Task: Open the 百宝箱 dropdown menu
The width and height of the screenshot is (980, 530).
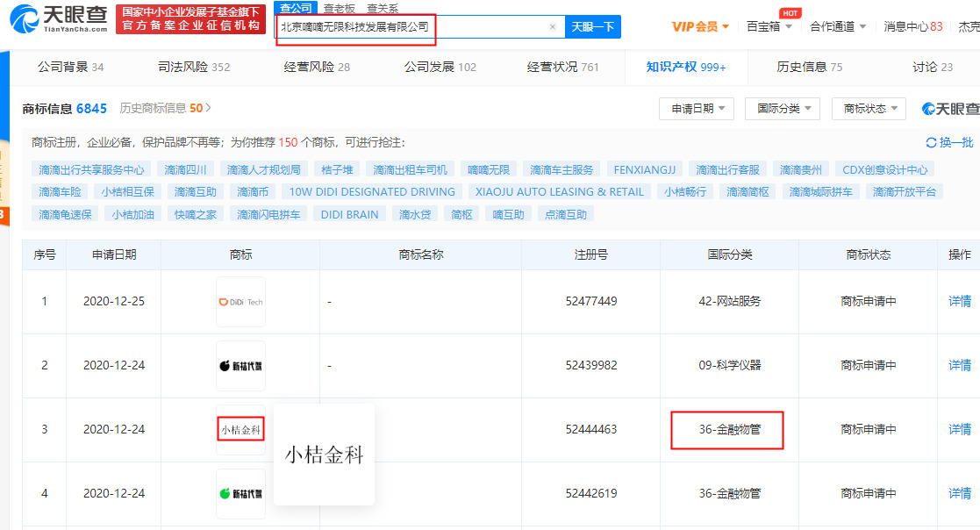Action: (x=769, y=27)
